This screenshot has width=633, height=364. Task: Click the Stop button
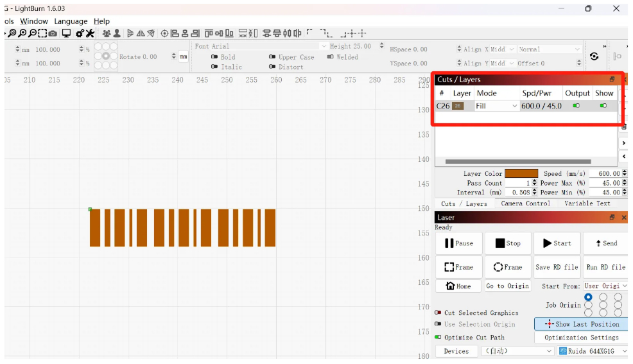(508, 243)
